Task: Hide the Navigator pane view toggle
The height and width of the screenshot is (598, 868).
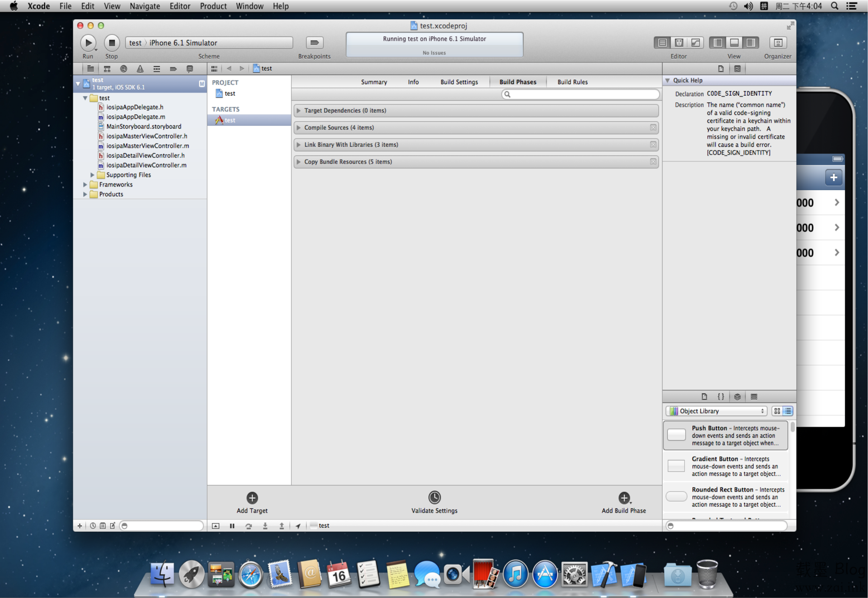Action: pyautogui.click(x=717, y=43)
